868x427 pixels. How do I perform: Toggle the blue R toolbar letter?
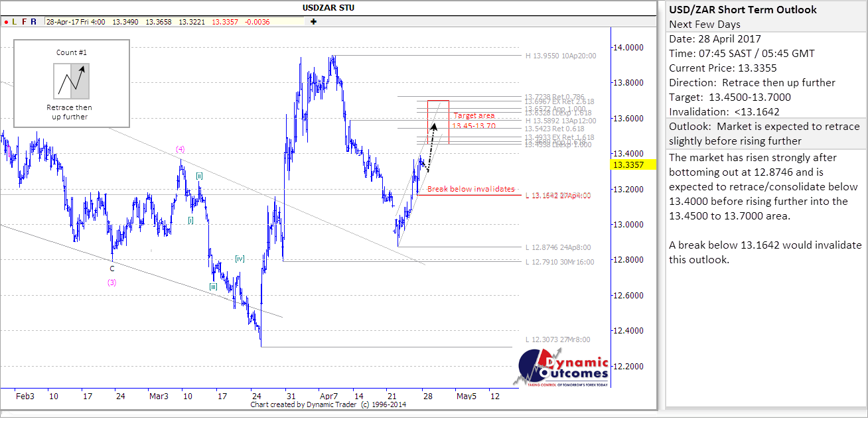point(34,22)
